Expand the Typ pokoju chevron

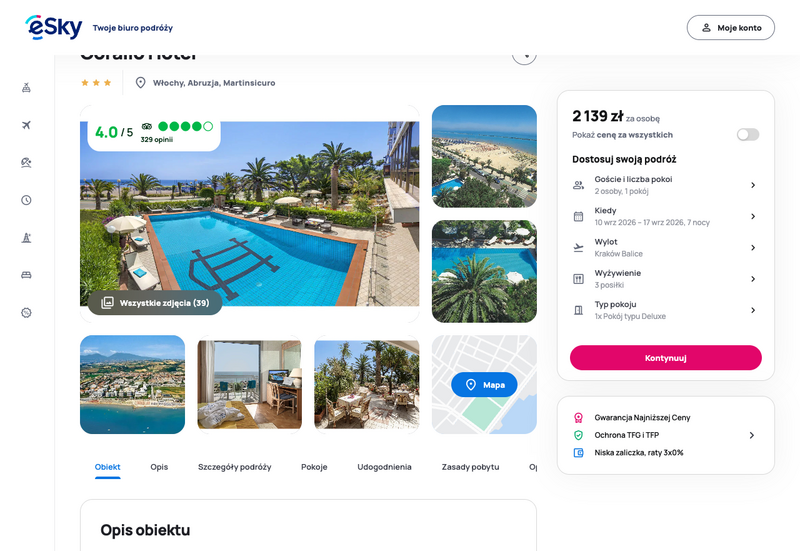point(753,310)
